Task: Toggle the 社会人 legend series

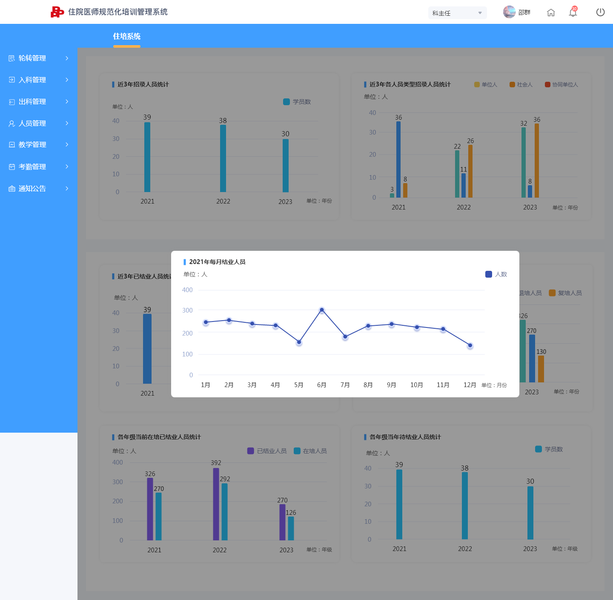Action: tap(521, 84)
